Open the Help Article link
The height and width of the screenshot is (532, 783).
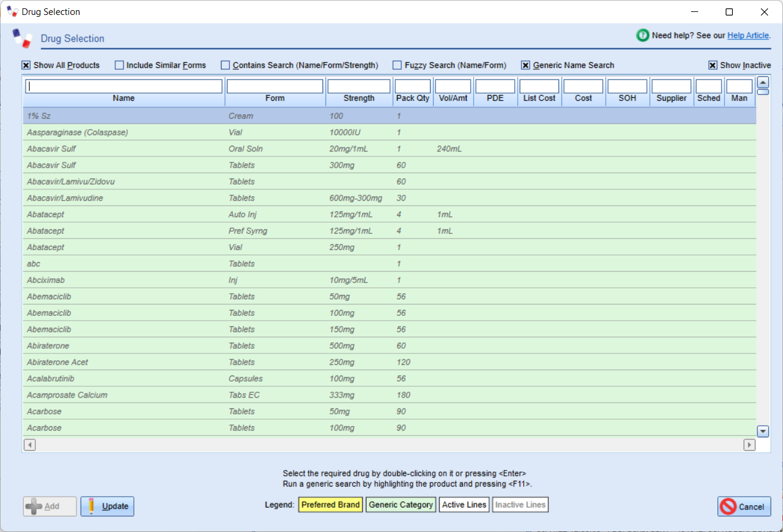pos(748,35)
